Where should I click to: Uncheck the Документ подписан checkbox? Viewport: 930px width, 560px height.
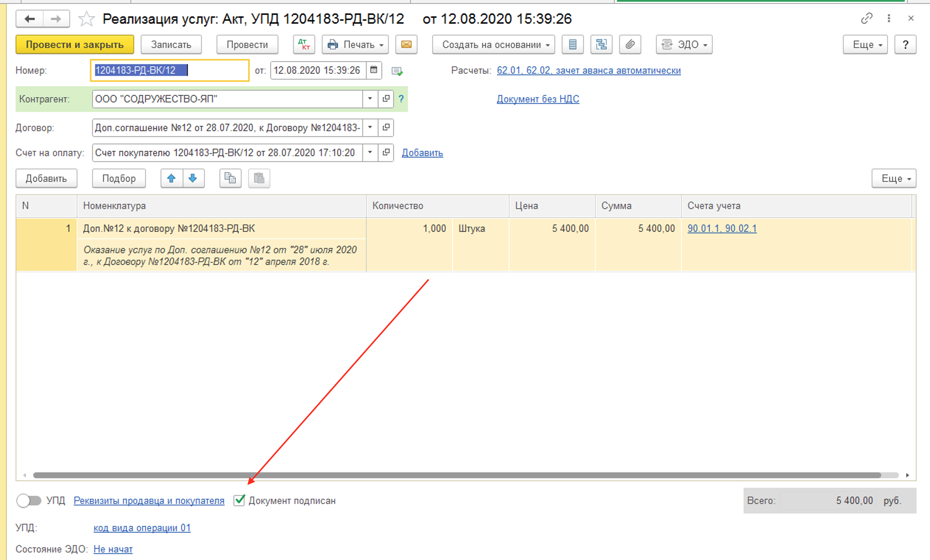(239, 500)
